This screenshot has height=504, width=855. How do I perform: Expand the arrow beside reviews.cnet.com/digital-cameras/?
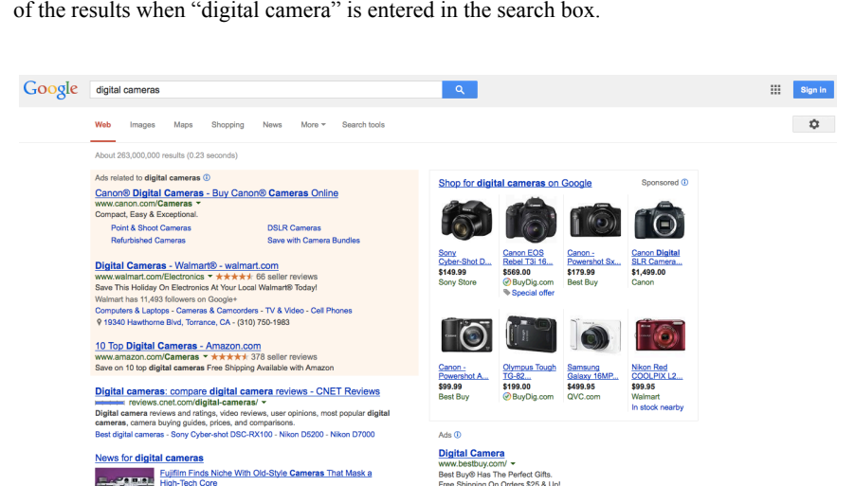[264, 403]
